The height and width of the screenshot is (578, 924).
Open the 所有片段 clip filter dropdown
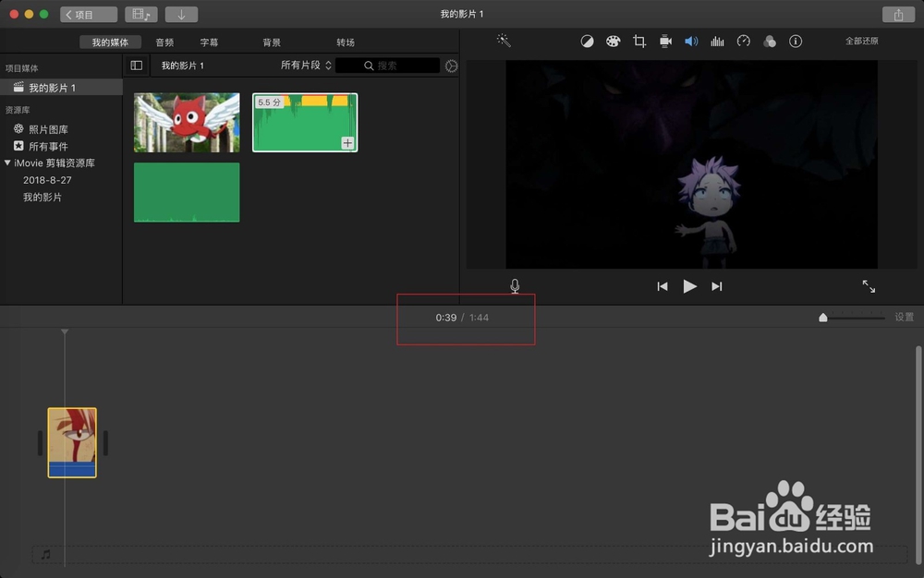[x=306, y=66]
